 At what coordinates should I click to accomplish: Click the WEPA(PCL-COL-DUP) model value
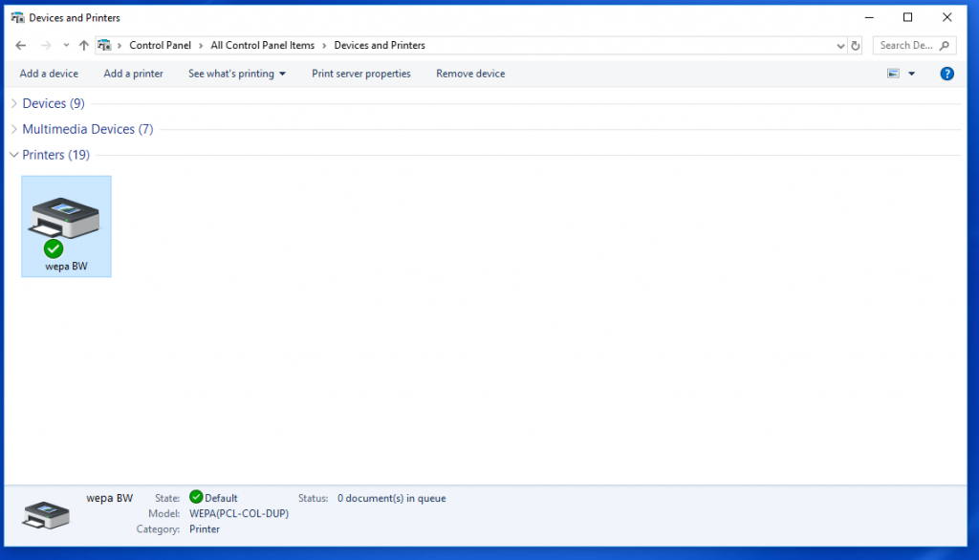click(238, 513)
